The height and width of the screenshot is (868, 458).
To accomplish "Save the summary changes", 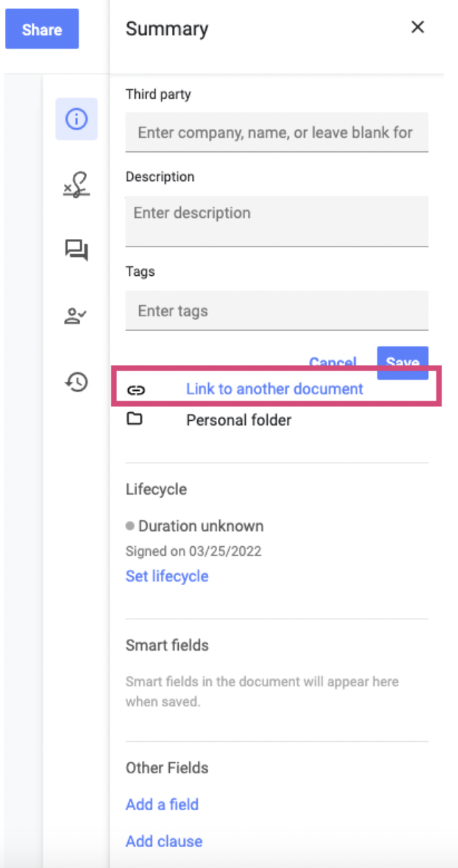I will 402,362.
